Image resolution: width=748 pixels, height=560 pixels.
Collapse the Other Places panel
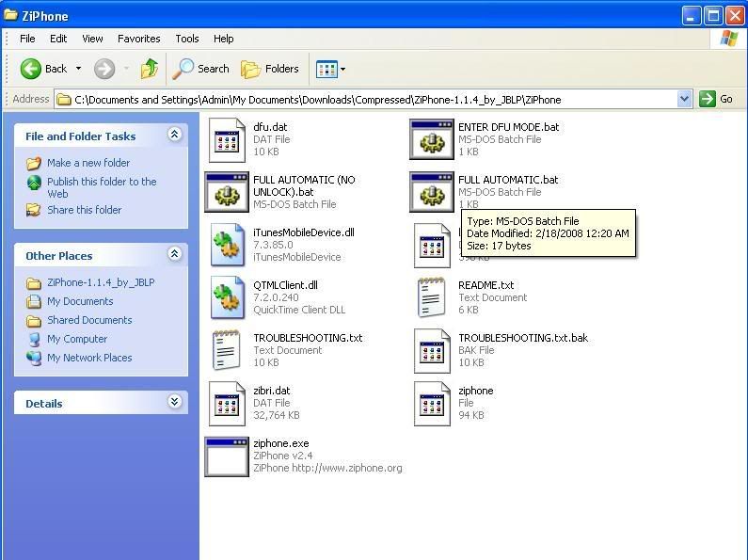[x=175, y=254]
